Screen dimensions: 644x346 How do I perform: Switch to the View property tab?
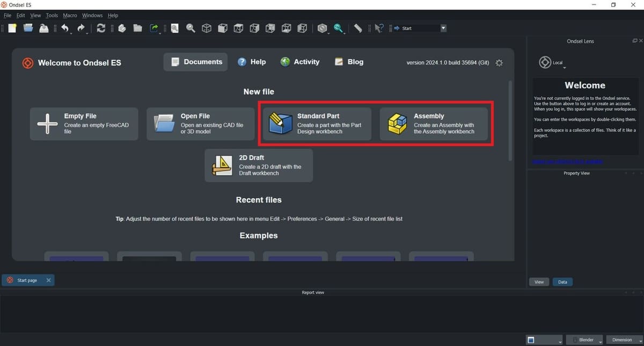tap(539, 282)
